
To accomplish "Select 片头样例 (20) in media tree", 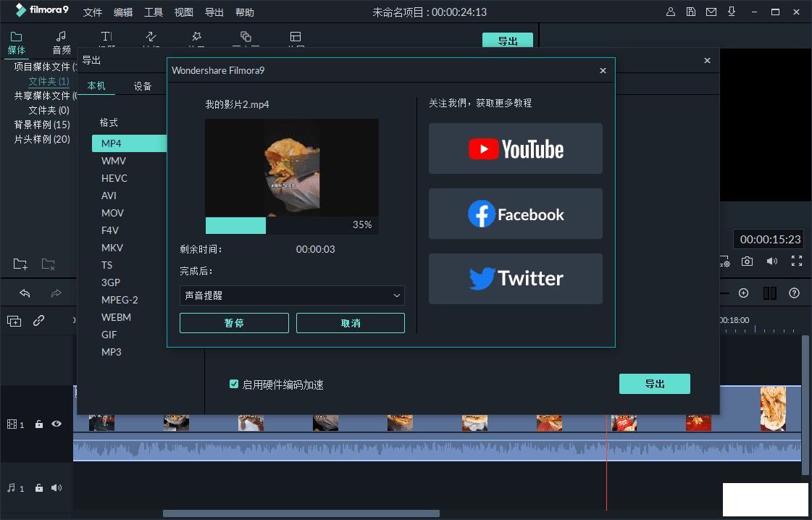I will click(42, 139).
